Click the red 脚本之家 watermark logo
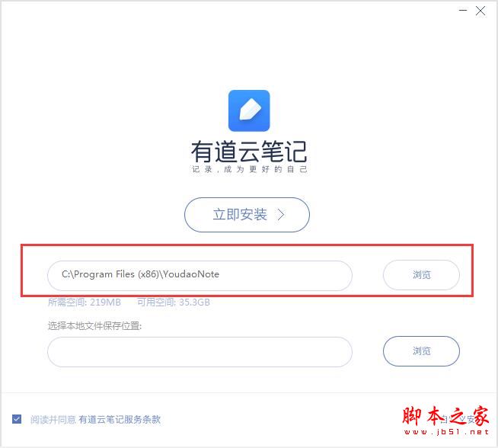 tap(445, 416)
